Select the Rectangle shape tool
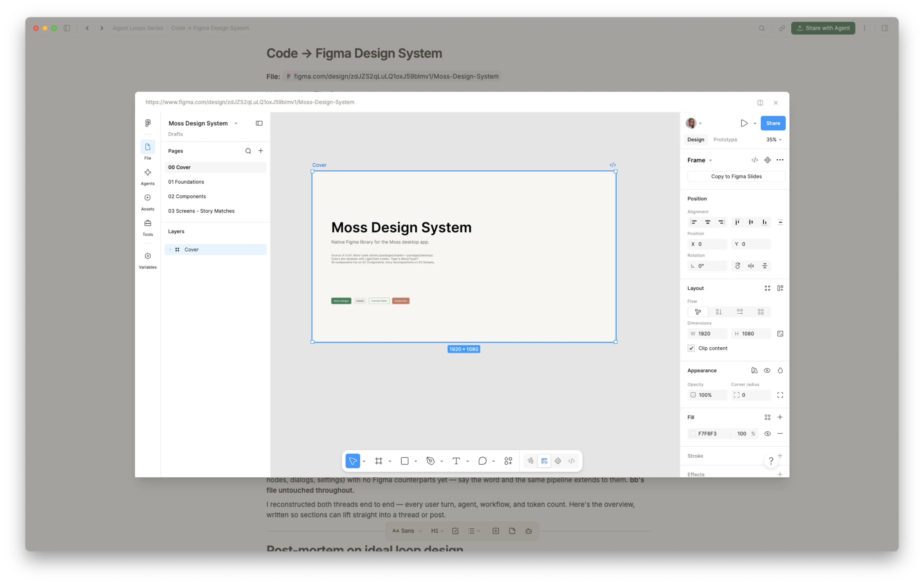Image resolution: width=924 pixels, height=585 pixels. click(x=404, y=461)
